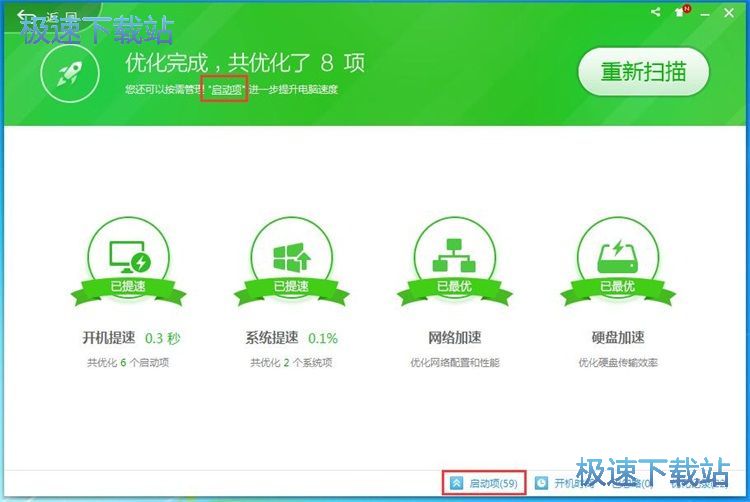Click the 网络加速 network icon
Image resolution: width=750 pixels, height=502 pixels.
pos(454,256)
